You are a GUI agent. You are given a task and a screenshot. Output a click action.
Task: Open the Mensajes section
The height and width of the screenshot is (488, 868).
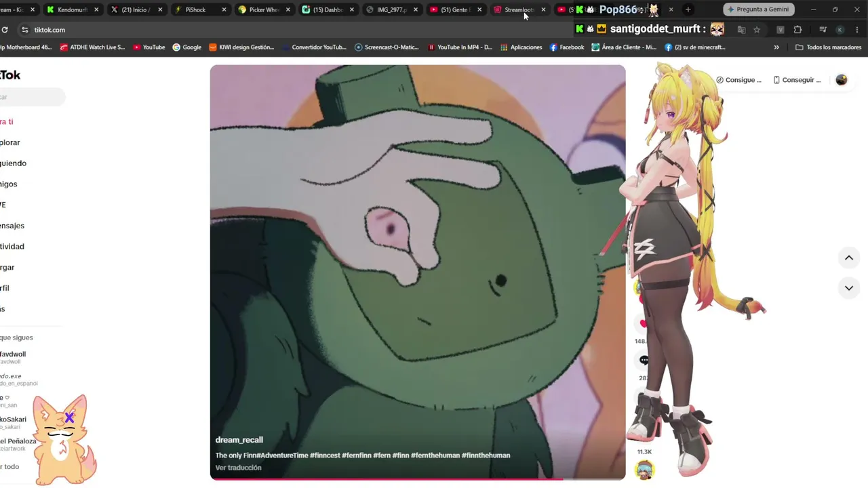point(12,226)
